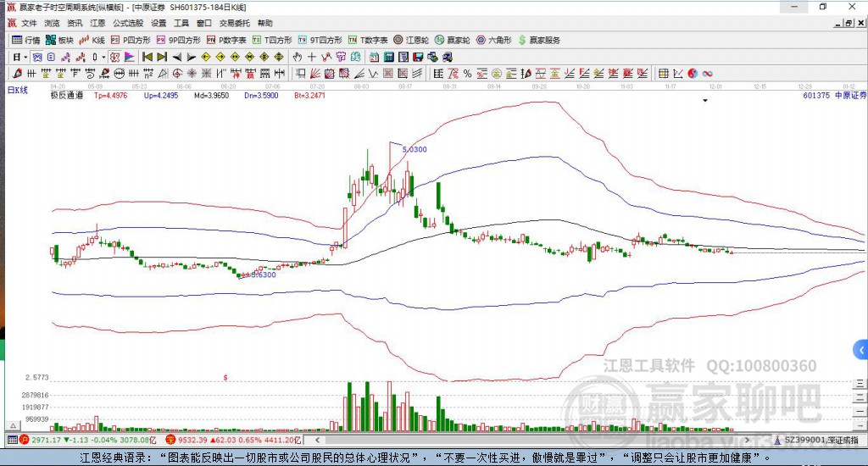This screenshot has height=466, width=868.
Task: Click the 赢家服务 button
Action: [x=539, y=40]
